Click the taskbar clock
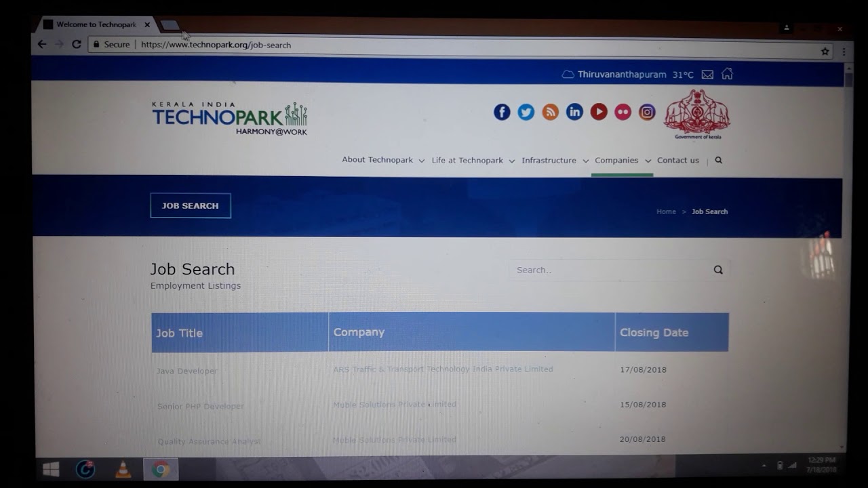The image size is (868, 488). pos(821,465)
